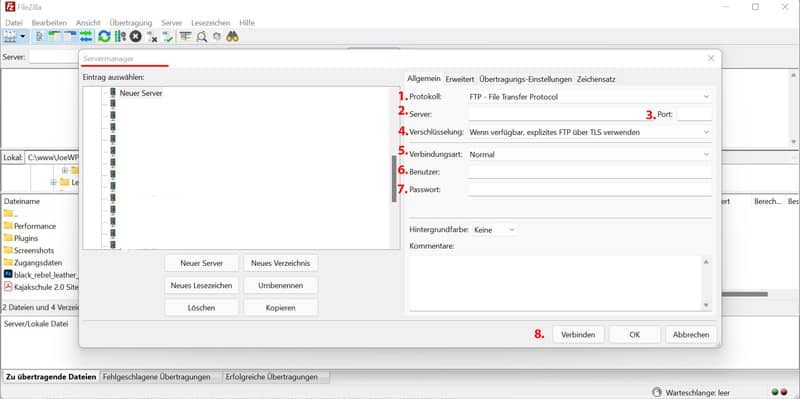Click the Kommentare scrollbar up arrow
The width and height of the screenshot is (800, 399).
pos(706,262)
